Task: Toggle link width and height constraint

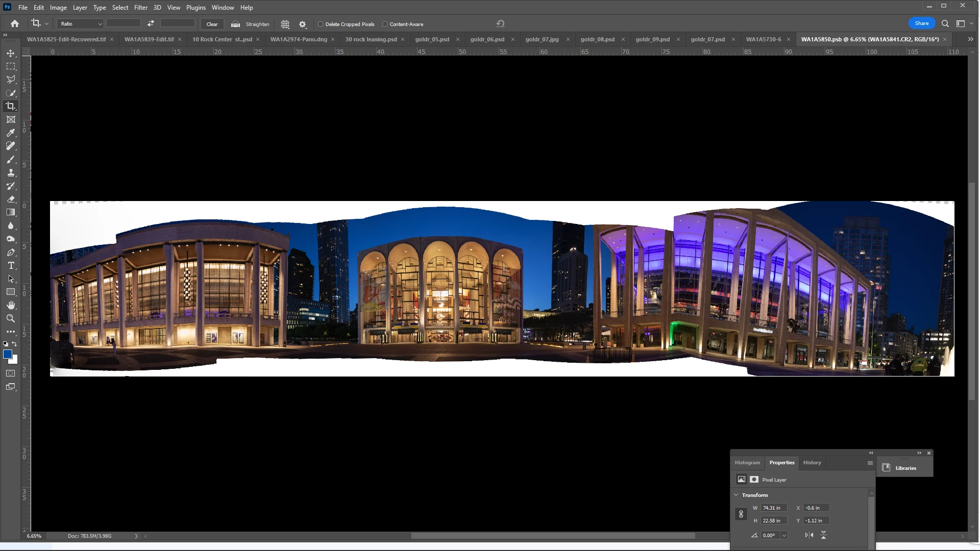Action: 741,514
